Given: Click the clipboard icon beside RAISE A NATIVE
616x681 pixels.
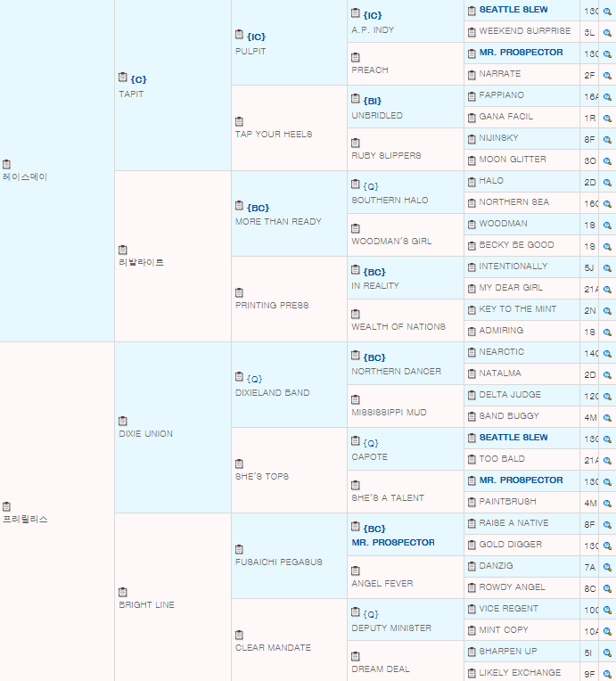Looking at the screenshot, I should (x=472, y=524).
